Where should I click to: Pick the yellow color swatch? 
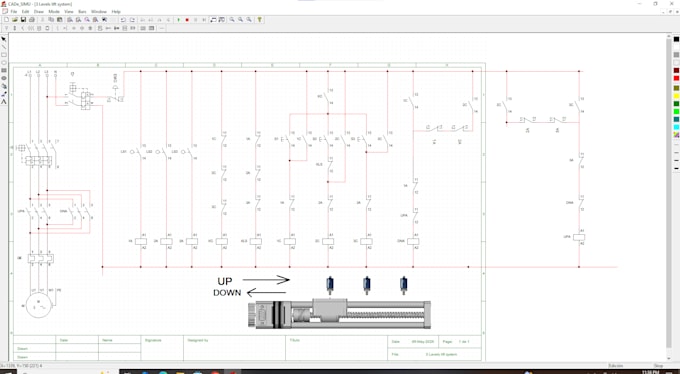coord(676,96)
